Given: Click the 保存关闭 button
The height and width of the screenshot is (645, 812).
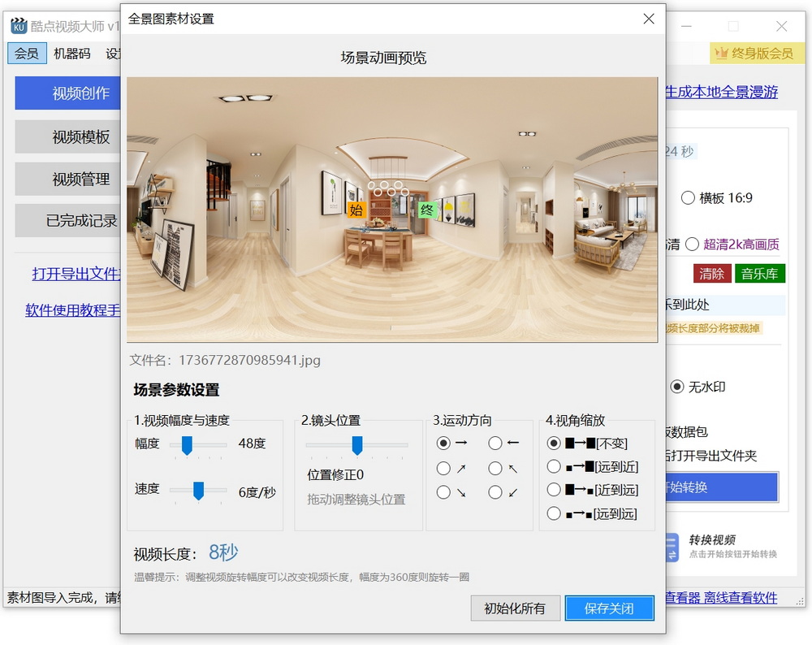Looking at the screenshot, I should (x=610, y=608).
